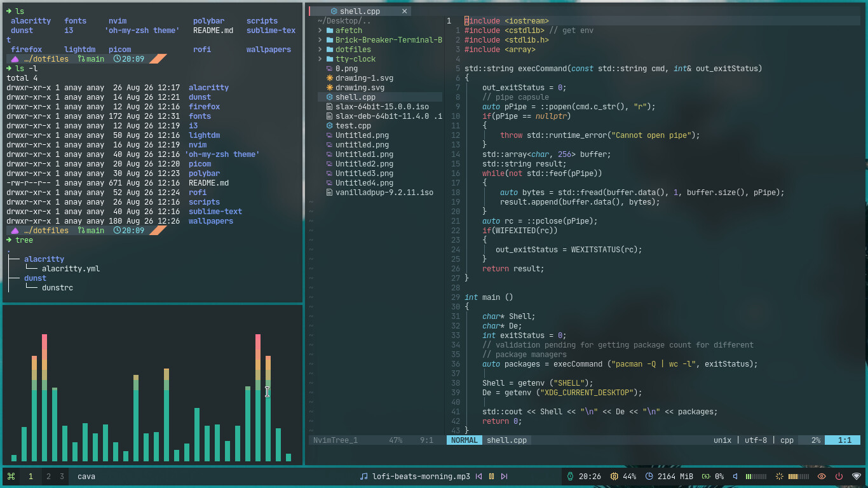Click the brightness sun icon

780,476
